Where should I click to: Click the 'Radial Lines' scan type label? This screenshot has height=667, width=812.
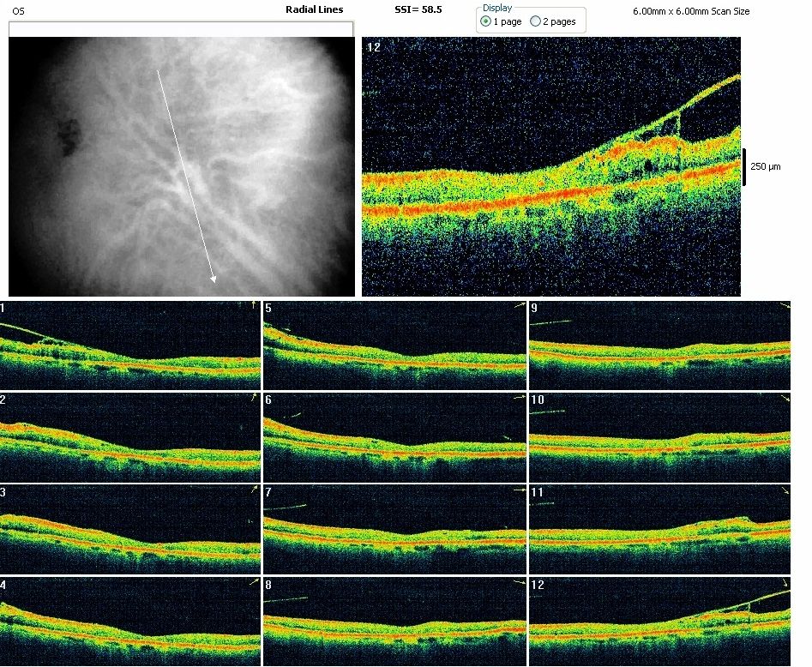(315, 9)
